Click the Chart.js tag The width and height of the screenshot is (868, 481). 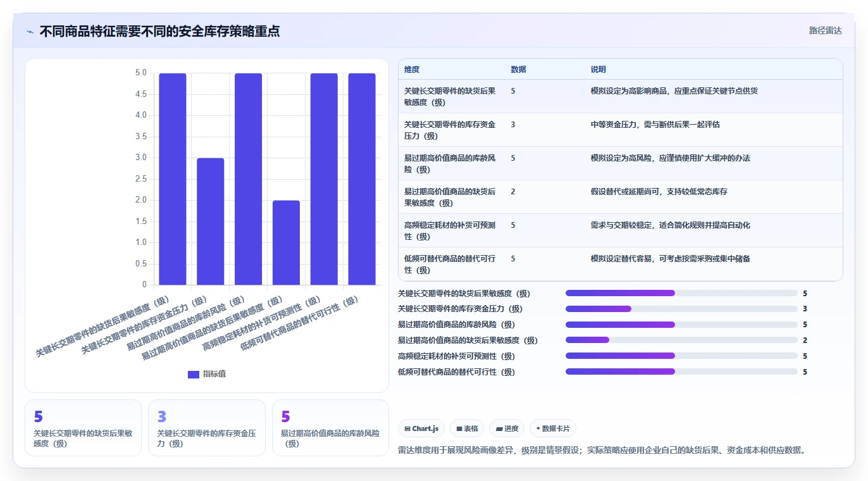[x=421, y=428]
